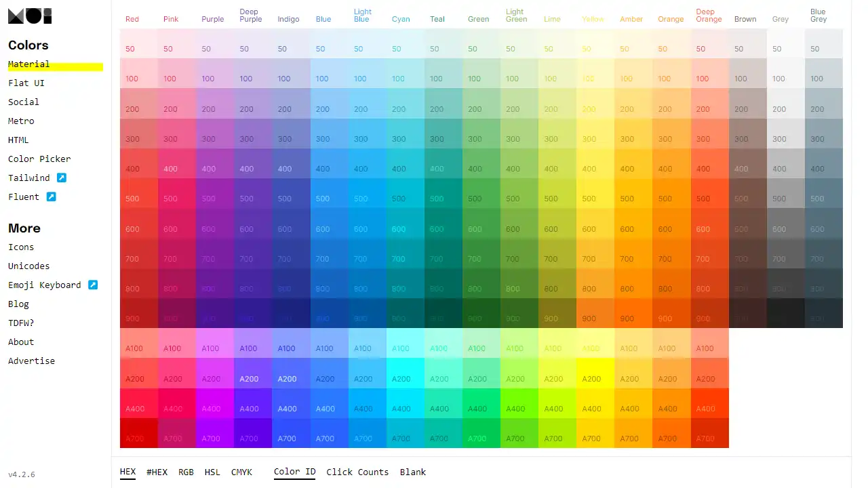Open the external link icon beside Emoji Keyboard
868x488 pixels.
pos(92,285)
